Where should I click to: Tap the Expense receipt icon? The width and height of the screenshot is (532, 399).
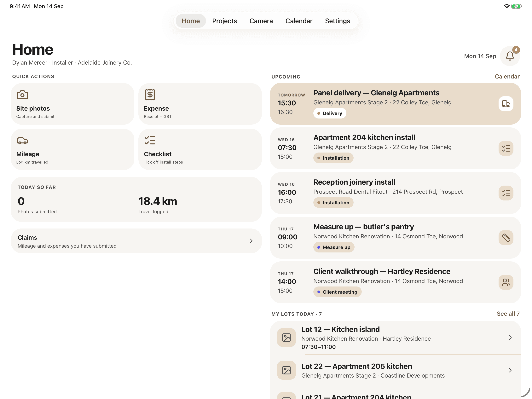click(x=150, y=95)
